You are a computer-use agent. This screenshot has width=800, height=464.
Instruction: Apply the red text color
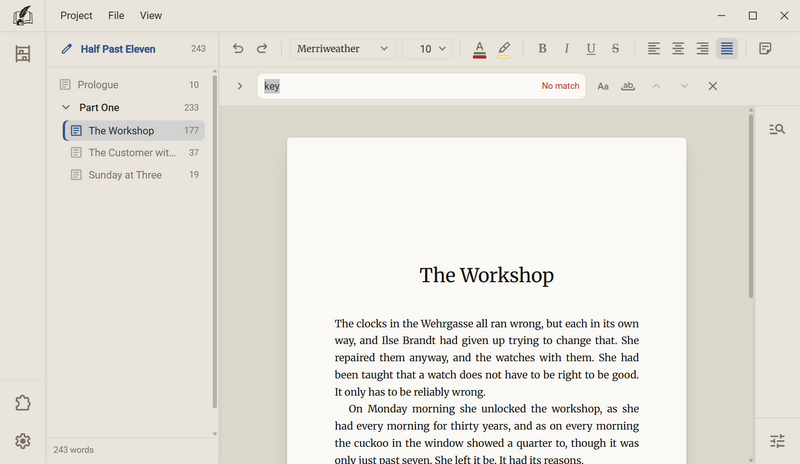(479, 49)
